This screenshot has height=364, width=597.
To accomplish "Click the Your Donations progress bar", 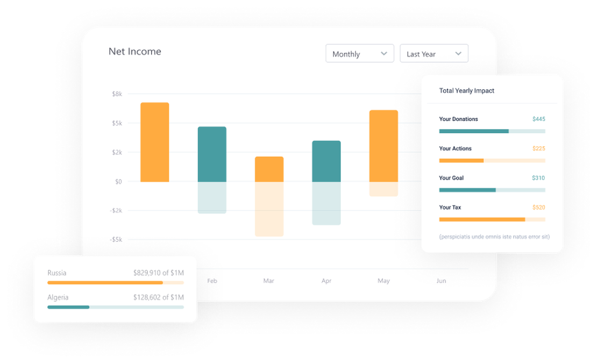I will [493, 131].
